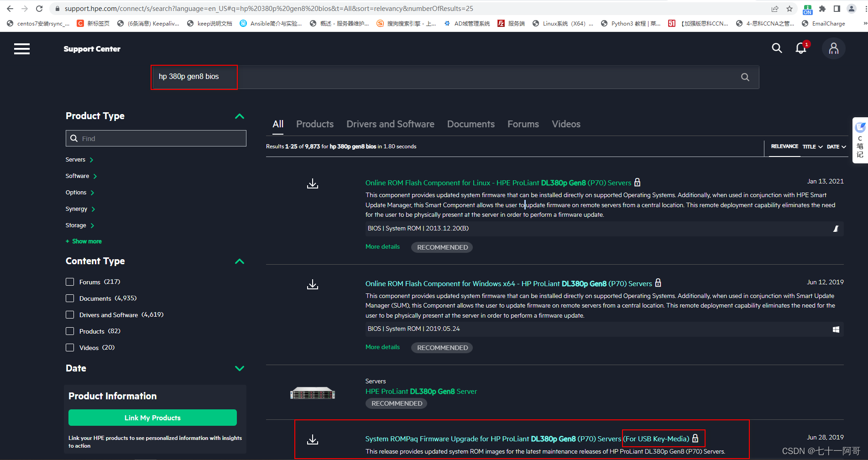Open the browser extensions puzzle icon

click(x=822, y=9)
